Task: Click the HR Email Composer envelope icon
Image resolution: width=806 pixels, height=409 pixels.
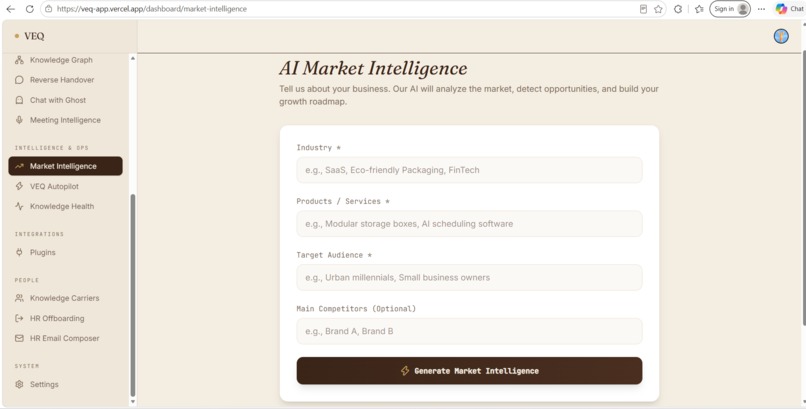Action: click(x=19, y=339)
